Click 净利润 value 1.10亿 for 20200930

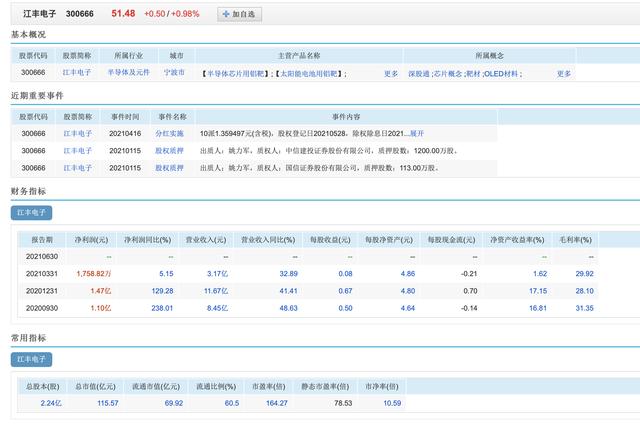(101, 308)
